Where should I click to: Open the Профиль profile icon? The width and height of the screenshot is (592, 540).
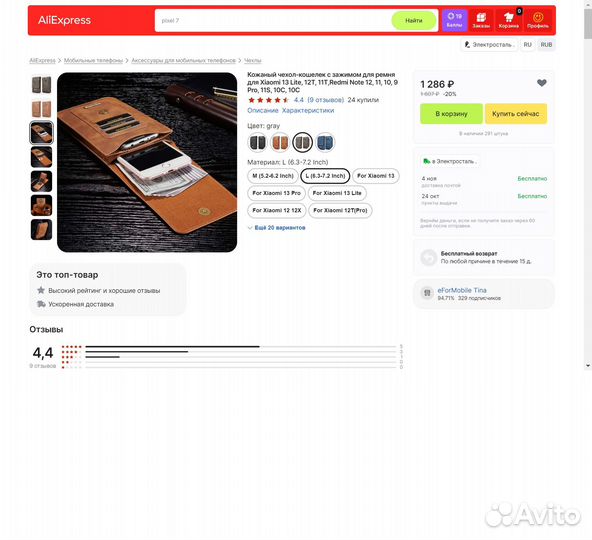538,20
